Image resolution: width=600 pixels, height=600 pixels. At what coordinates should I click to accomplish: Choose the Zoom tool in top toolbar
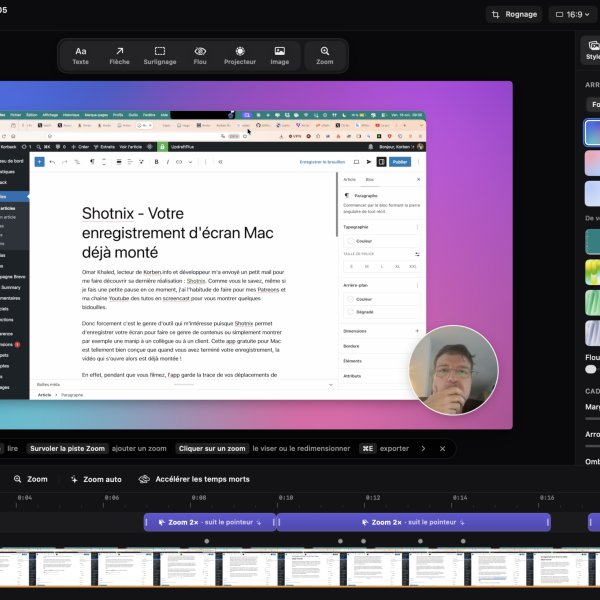325,56
